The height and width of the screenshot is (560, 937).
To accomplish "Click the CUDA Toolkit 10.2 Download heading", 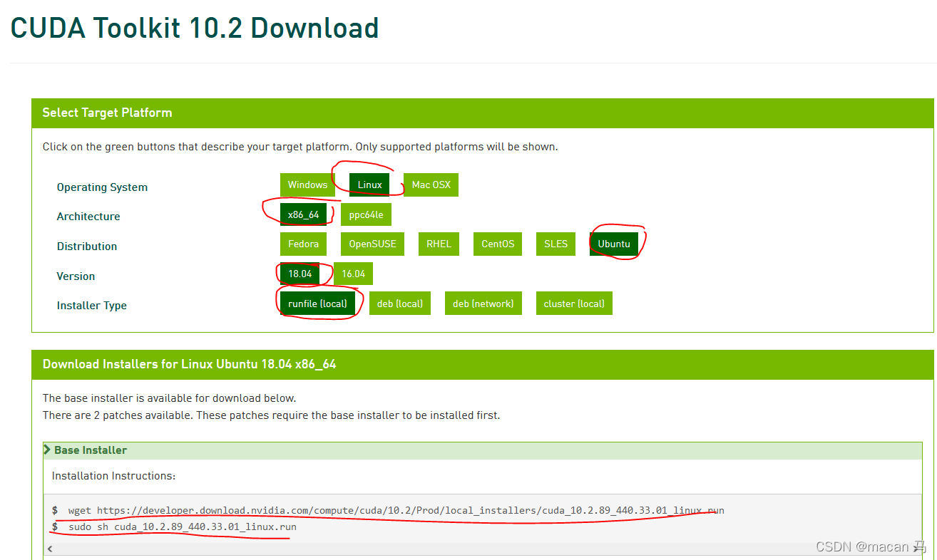I will click(195, 28).
